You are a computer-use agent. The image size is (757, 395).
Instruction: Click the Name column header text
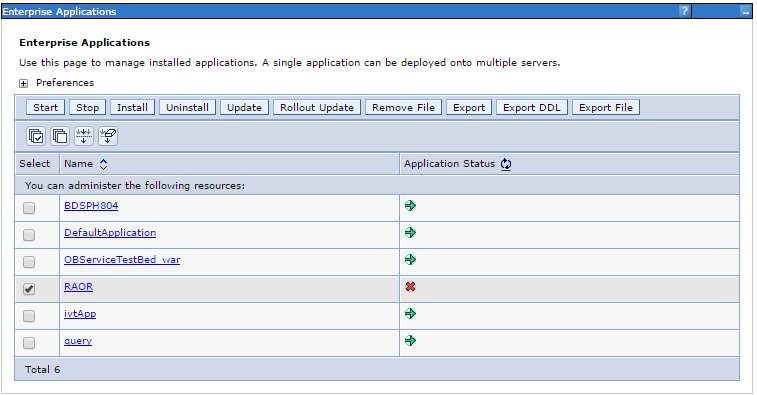(x=78, y=164)
